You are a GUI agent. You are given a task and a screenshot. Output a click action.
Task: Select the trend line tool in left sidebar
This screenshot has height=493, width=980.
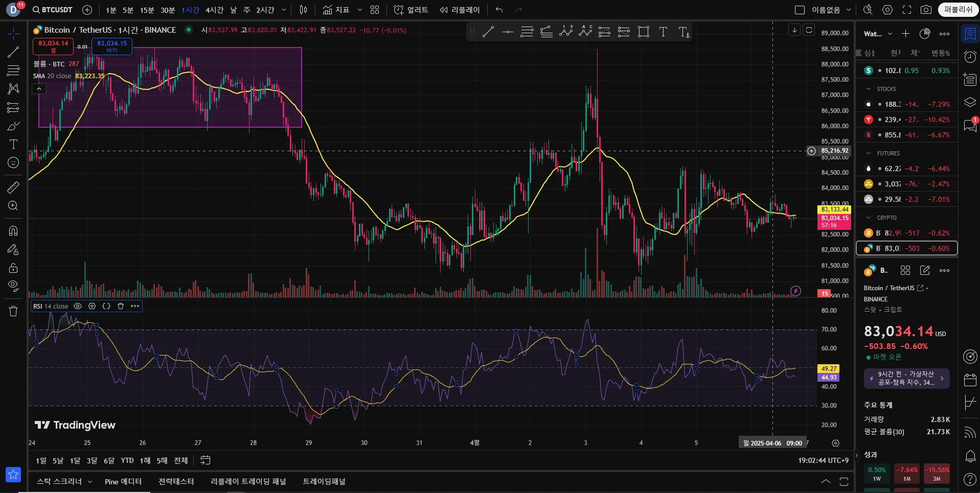[13, 52]
